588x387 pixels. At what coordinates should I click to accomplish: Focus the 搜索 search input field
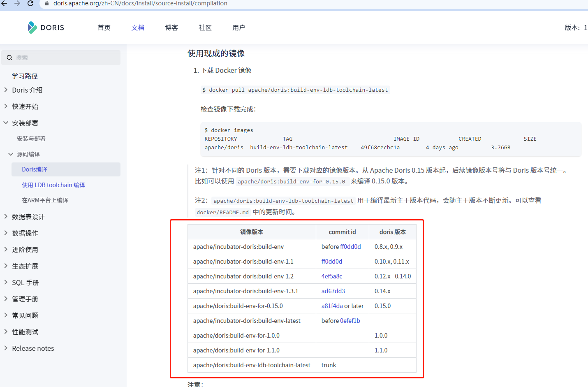tap(61, 58)
